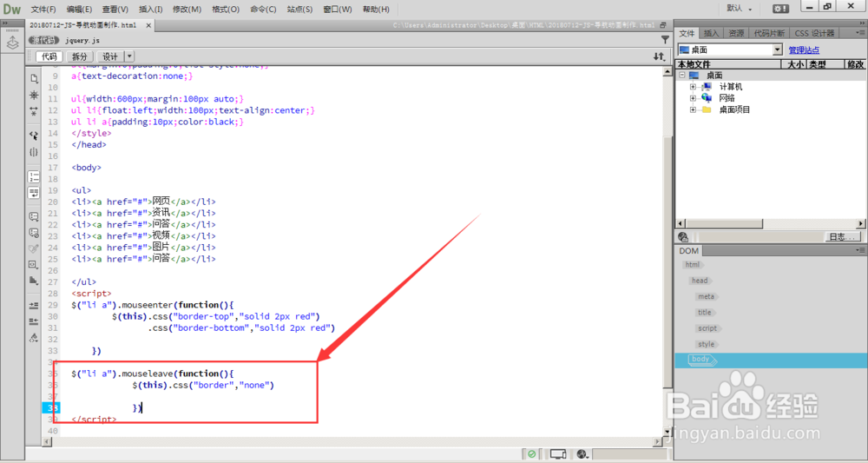Expand the 桌面项目 folder node
The width and height of the screenshot is (868, 463).
pos(693,109)
